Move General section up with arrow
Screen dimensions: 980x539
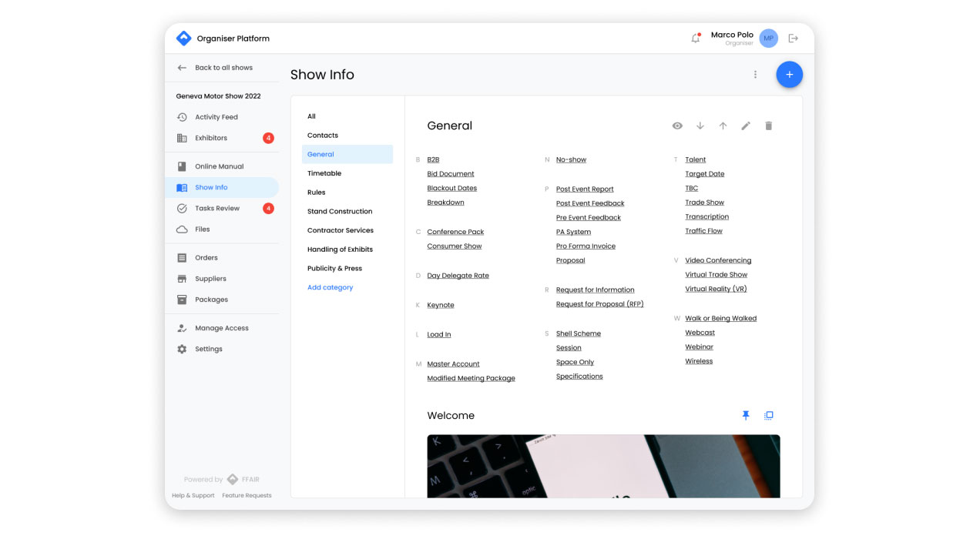tap(723, 126)
